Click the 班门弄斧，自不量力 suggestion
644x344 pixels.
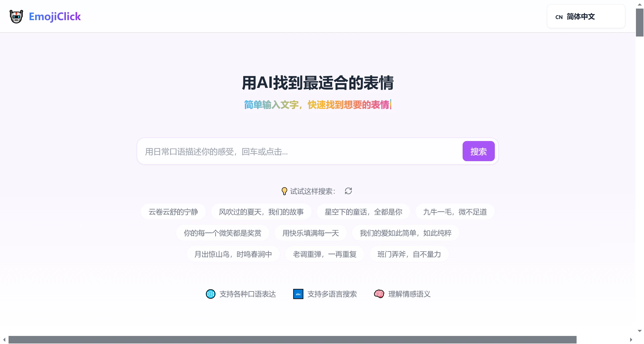coord(409,254)
